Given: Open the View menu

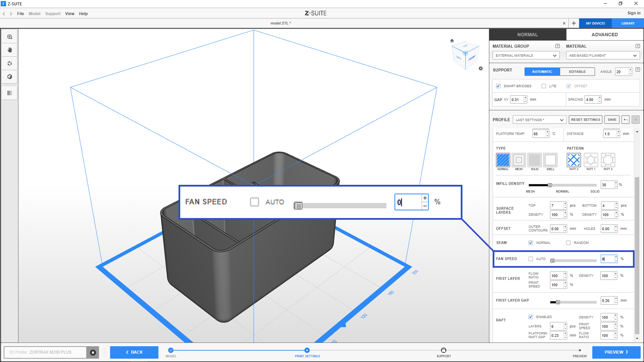Looking at the screenshot, I should 69,14.
